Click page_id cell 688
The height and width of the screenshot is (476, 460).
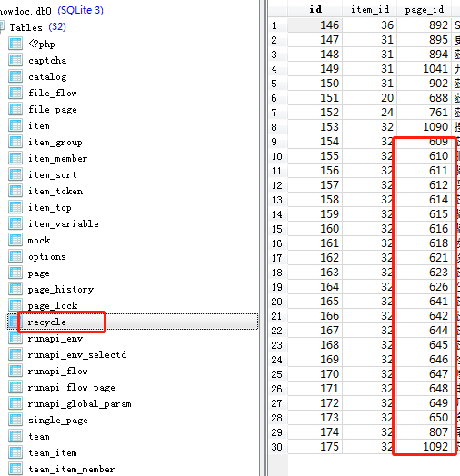tap(425, 98)
